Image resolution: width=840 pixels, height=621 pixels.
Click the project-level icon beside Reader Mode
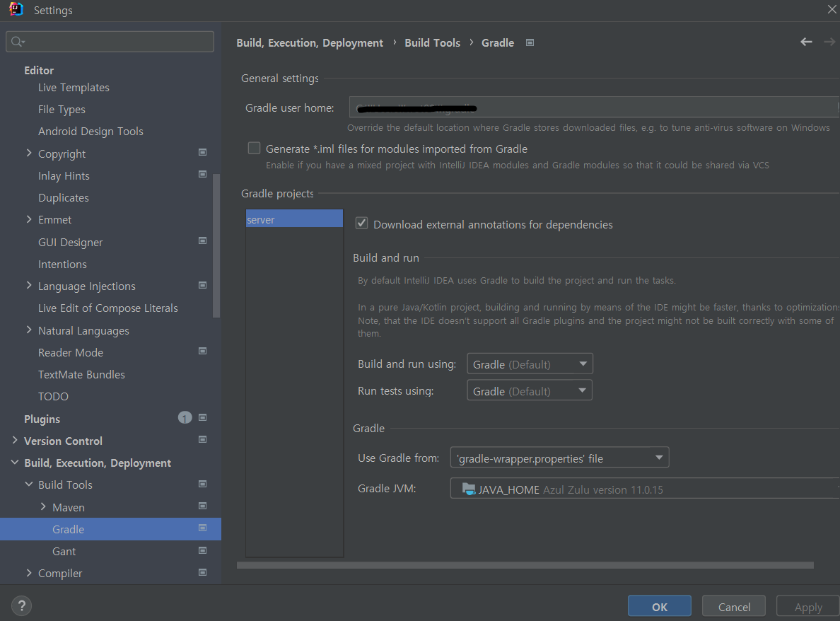tap(202, 352)
